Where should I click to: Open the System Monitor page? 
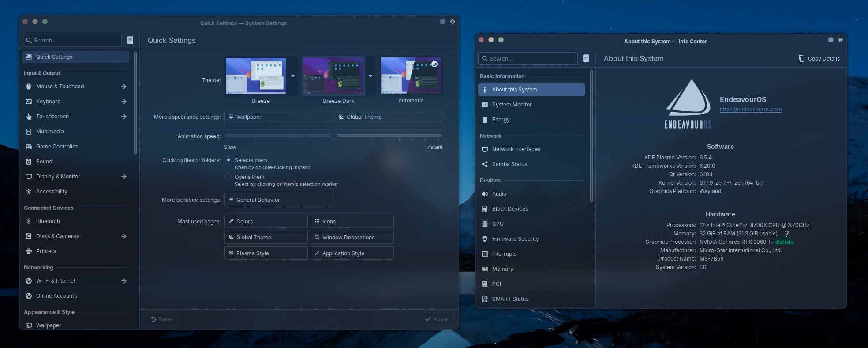click(512, 105)
